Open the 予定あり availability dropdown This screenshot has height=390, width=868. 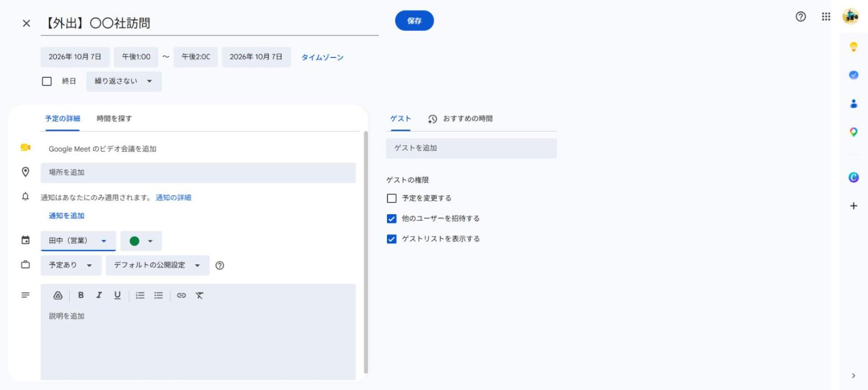71,265
